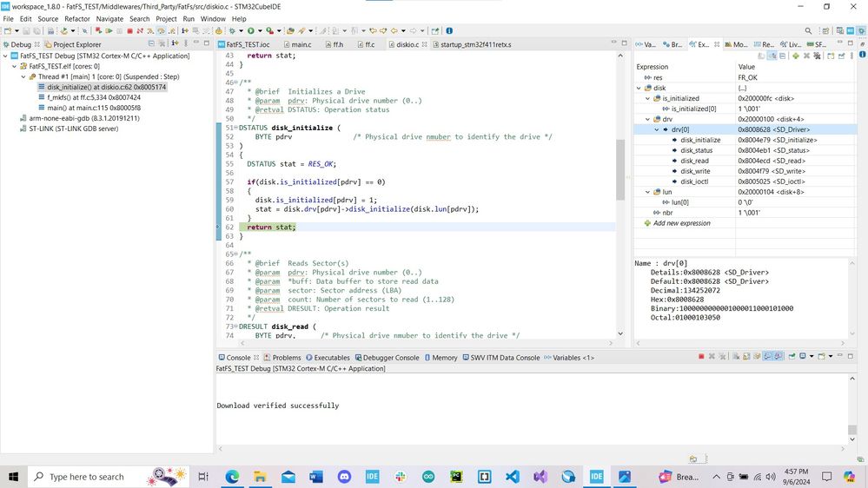Select the ST-LINK GDB server entry

coord(69,129)
